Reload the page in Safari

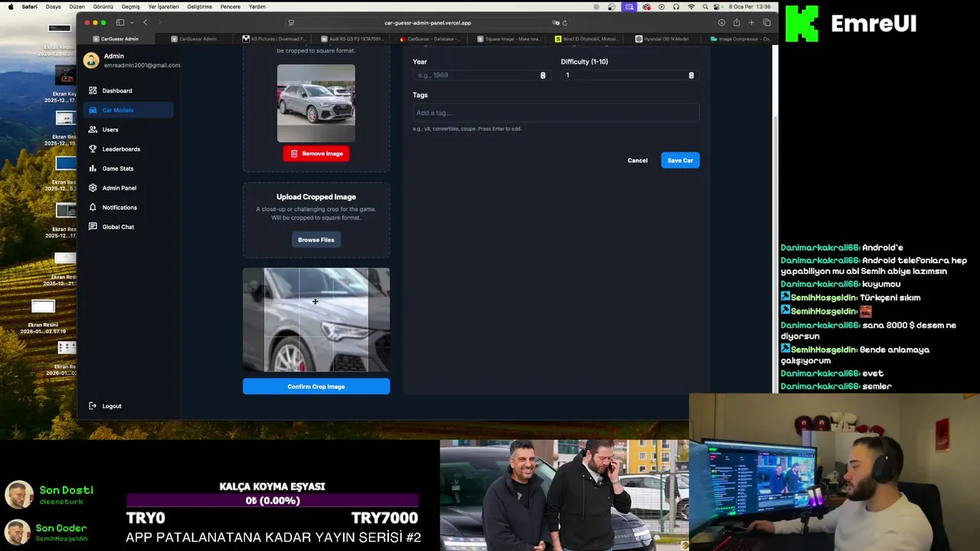tap(565, 23)
